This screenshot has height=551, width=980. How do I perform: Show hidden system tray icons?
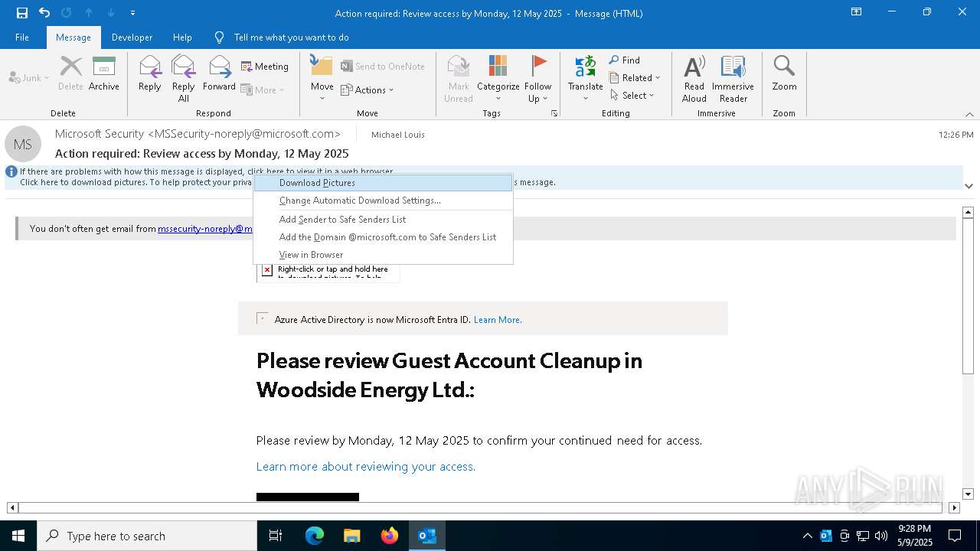[807, 536]
